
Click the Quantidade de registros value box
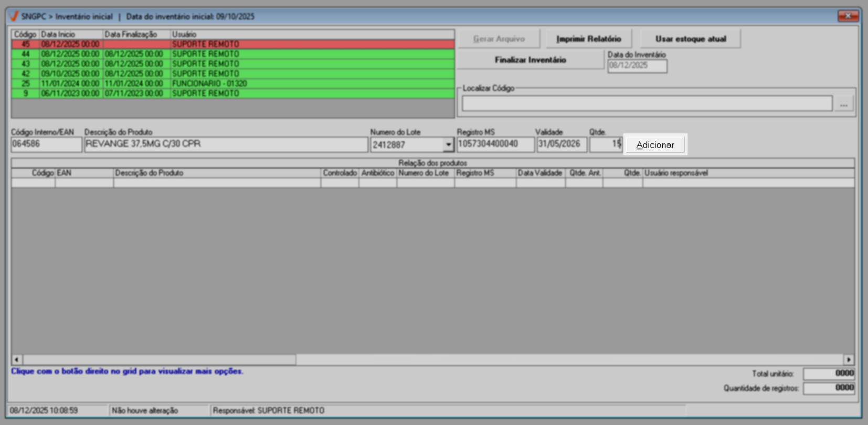[829, 388]
